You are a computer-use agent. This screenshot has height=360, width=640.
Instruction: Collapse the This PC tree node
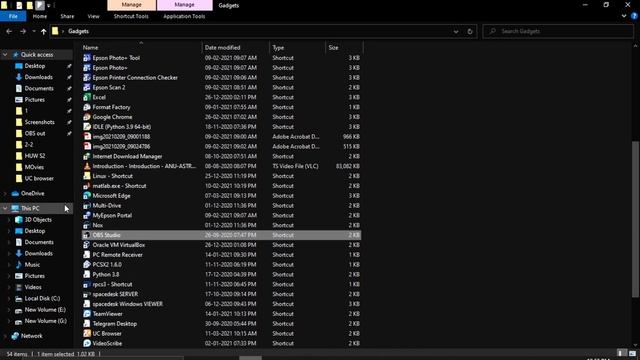click(5, 208)
